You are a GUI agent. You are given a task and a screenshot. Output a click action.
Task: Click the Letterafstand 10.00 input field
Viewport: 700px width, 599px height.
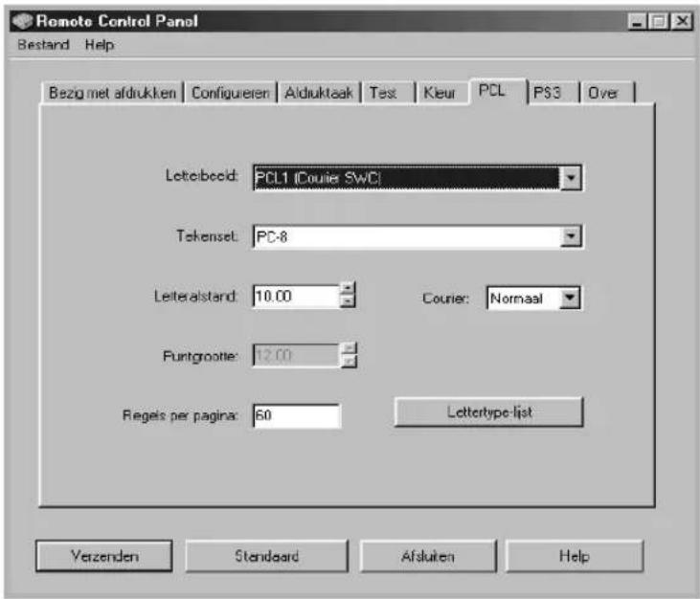click(297, 297)
